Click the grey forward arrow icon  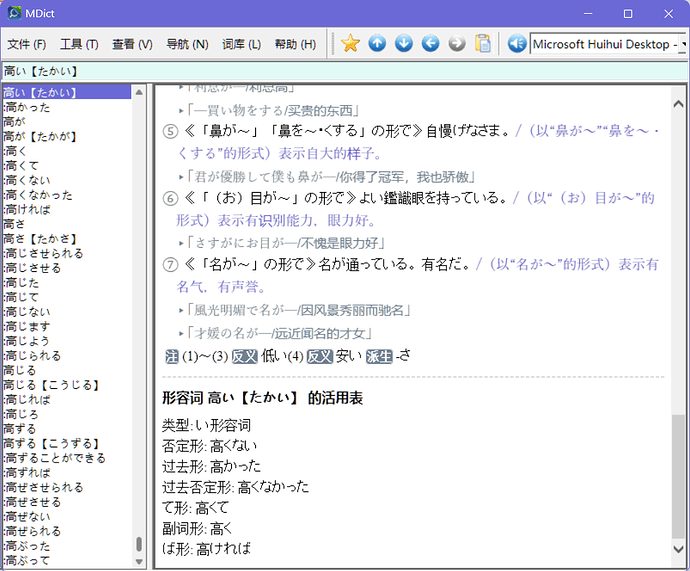coord(457,44)
